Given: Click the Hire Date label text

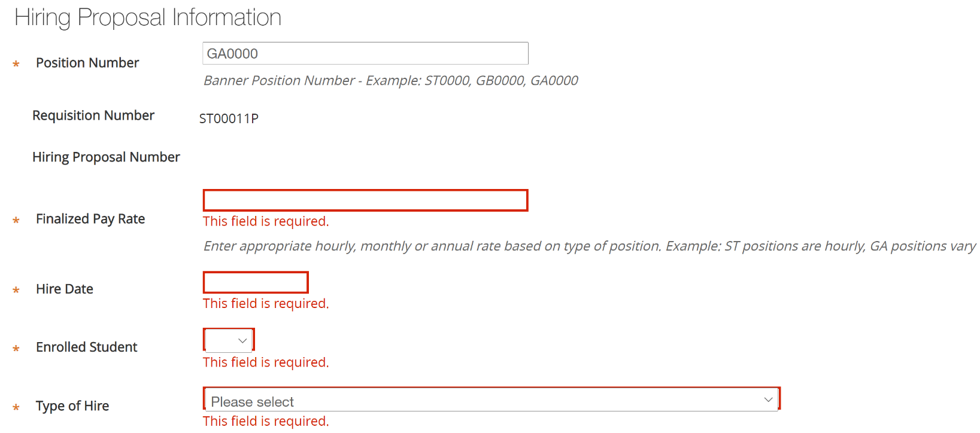Looking at the screenshot, I should (65, 289).
